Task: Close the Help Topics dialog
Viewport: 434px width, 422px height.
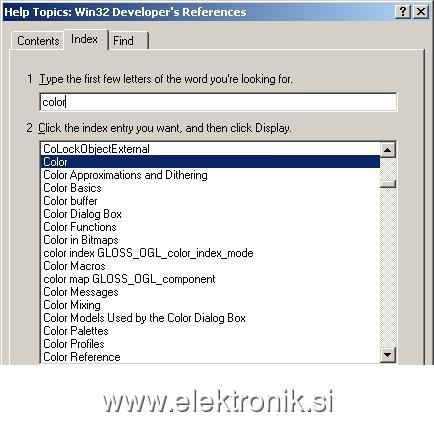Action: [x=421, y=12]
